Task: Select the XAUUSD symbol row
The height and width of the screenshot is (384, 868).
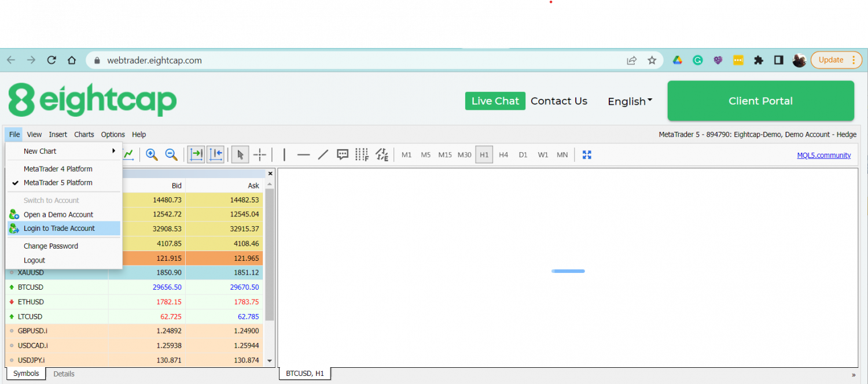Action: click(x=134, y=272)
